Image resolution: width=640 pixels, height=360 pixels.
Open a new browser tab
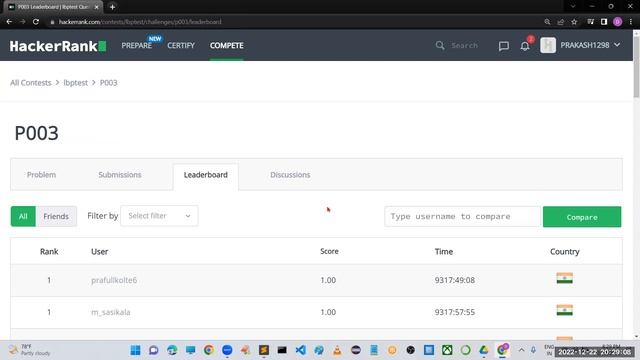pos(112,7)
